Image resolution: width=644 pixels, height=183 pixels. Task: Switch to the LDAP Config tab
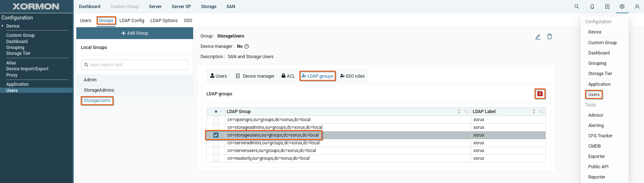(x=132, y=21)
